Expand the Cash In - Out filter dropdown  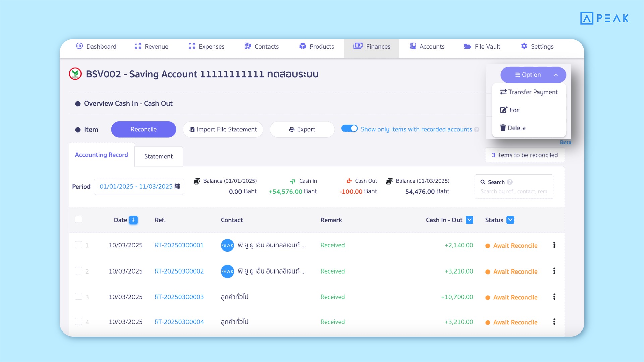click(x=469, y=220)
